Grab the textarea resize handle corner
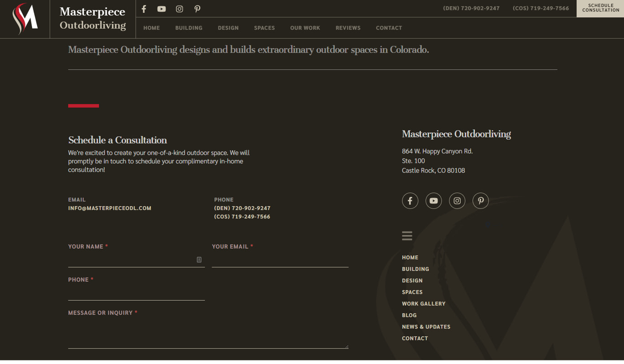The width and height of the screenshot is (624, 364). tap(346, 347)
